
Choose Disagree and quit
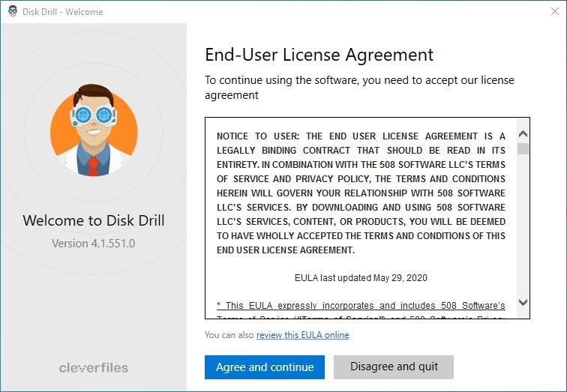click(394, 367)
